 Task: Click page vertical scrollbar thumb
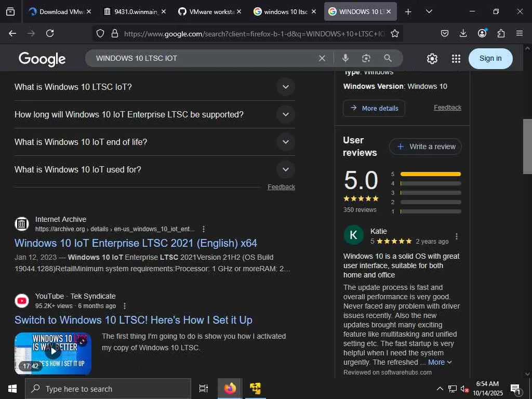(x=527, y=146)
